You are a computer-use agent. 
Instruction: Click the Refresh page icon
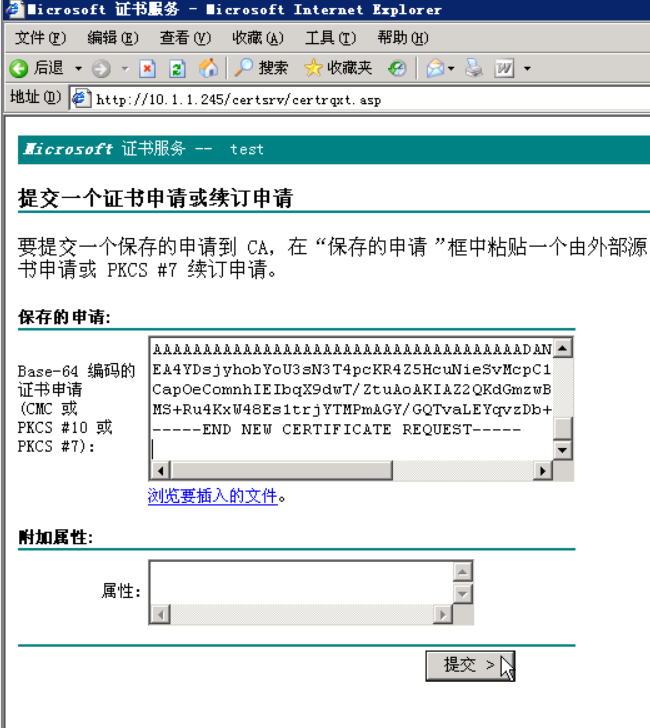click(177, 69)
